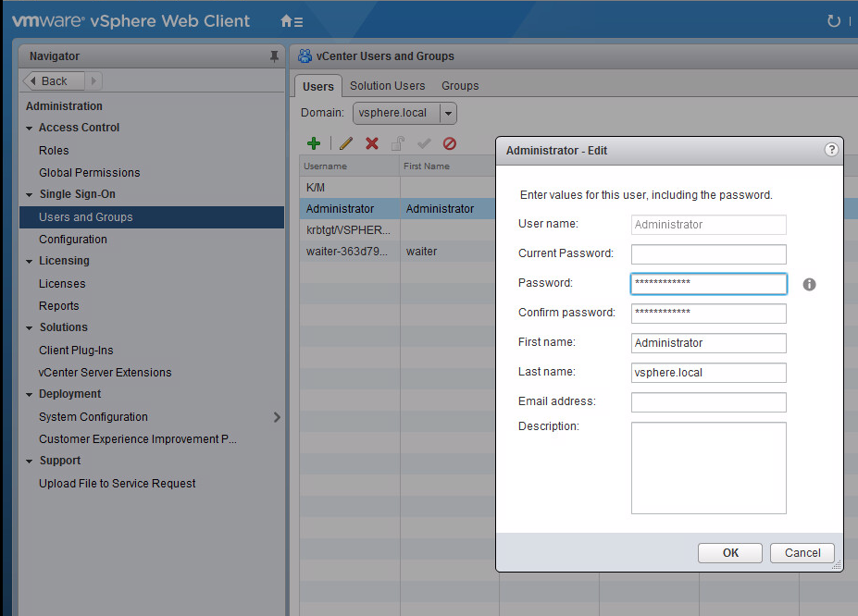Viewport: 858px width, 616px height.
Task: Expand System Configuration with the right arrow
Action: (x=276, y=416)
